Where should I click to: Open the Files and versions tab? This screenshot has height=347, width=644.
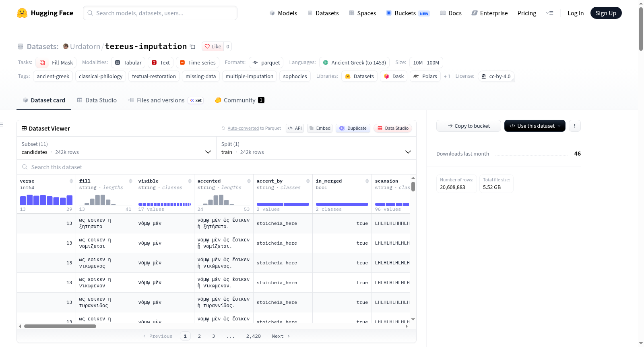coord(166,100)
